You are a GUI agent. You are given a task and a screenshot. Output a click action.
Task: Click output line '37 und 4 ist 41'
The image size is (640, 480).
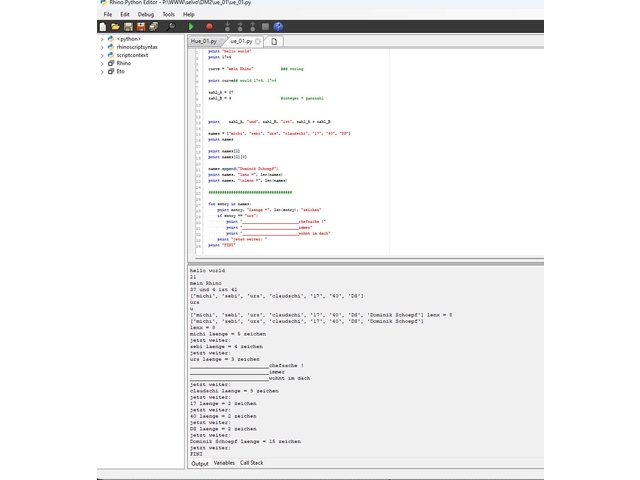[213, 289]
